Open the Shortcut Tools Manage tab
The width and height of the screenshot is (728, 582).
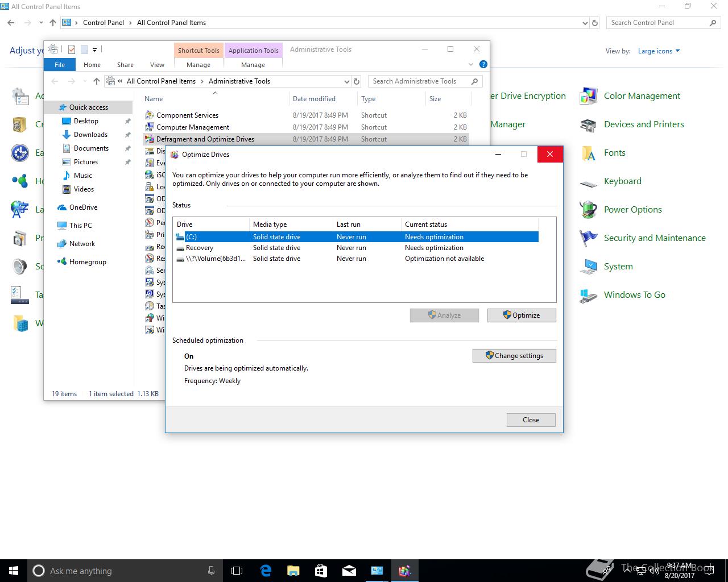click(198, 65)
